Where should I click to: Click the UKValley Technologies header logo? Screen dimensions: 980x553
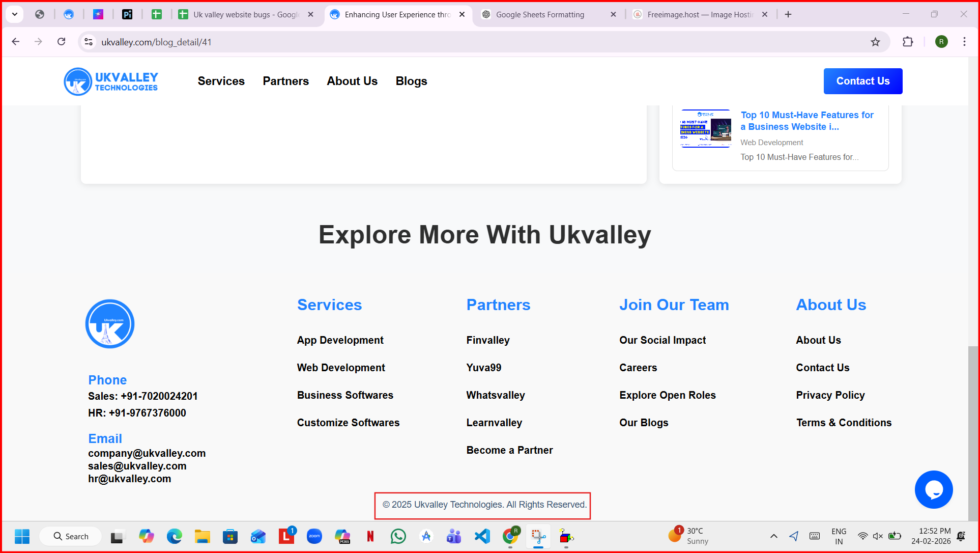click(x=111, y=81)
